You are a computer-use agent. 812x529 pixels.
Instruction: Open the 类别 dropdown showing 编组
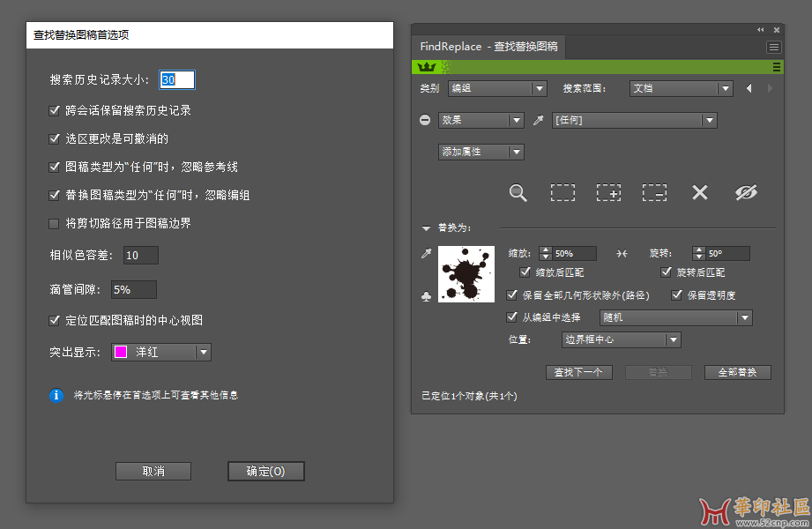497,88
